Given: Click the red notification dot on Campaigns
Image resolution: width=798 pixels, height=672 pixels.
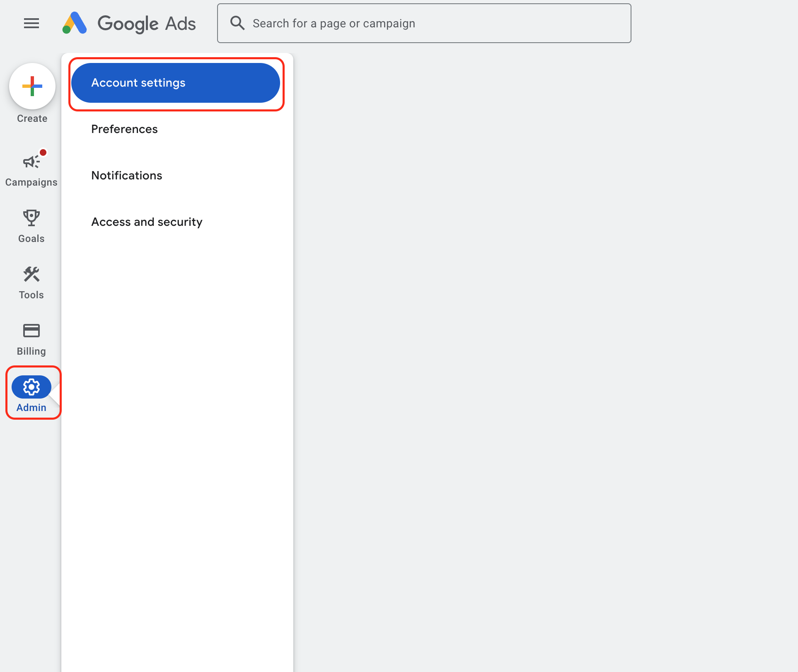Looking at the screenshot, I should (43, 152).
